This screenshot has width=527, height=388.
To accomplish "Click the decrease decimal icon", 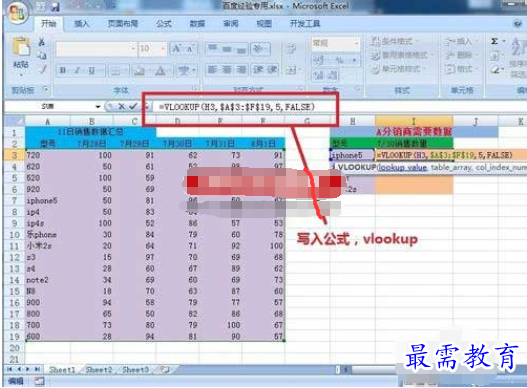I will pyautogui.click(x=332, y=75).
